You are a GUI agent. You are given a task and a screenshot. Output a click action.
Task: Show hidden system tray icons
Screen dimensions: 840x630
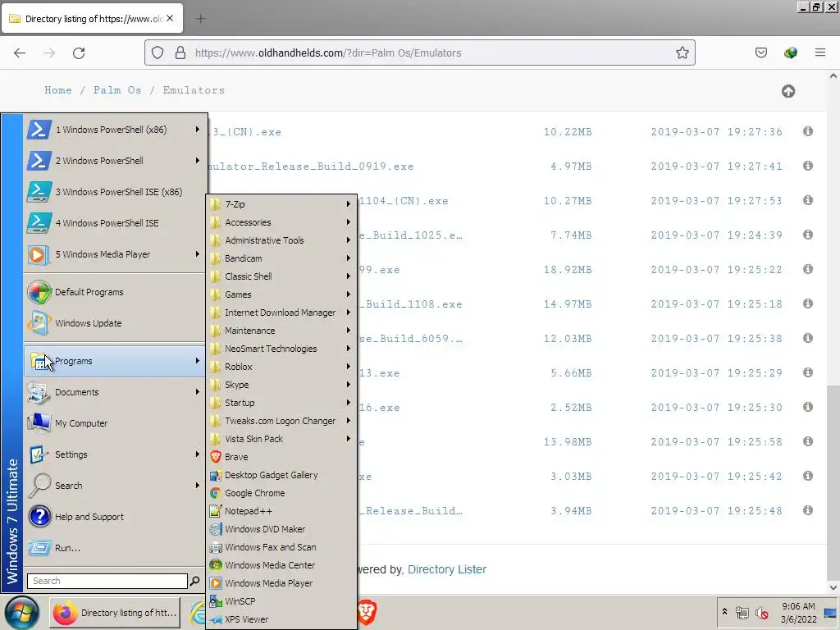pos(725,612)
